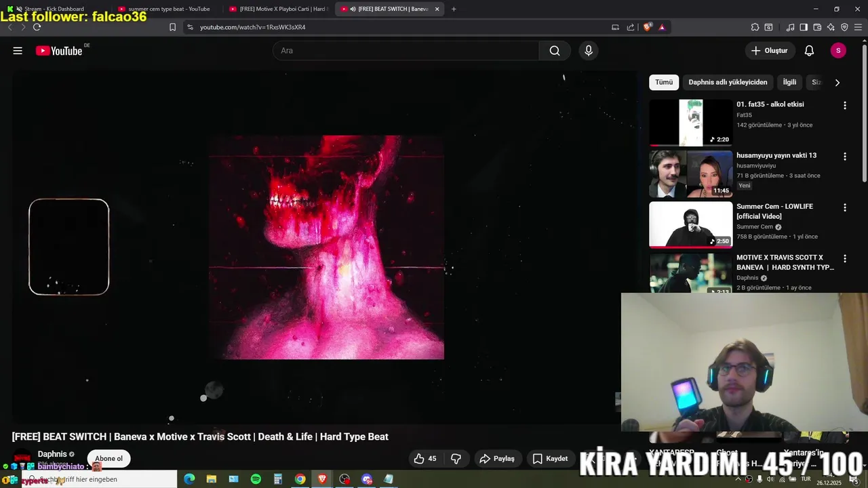Open options for Summer Cem - LOWLIFE
This screenshot has width=868, height=488.
click(x=845, y=207)
